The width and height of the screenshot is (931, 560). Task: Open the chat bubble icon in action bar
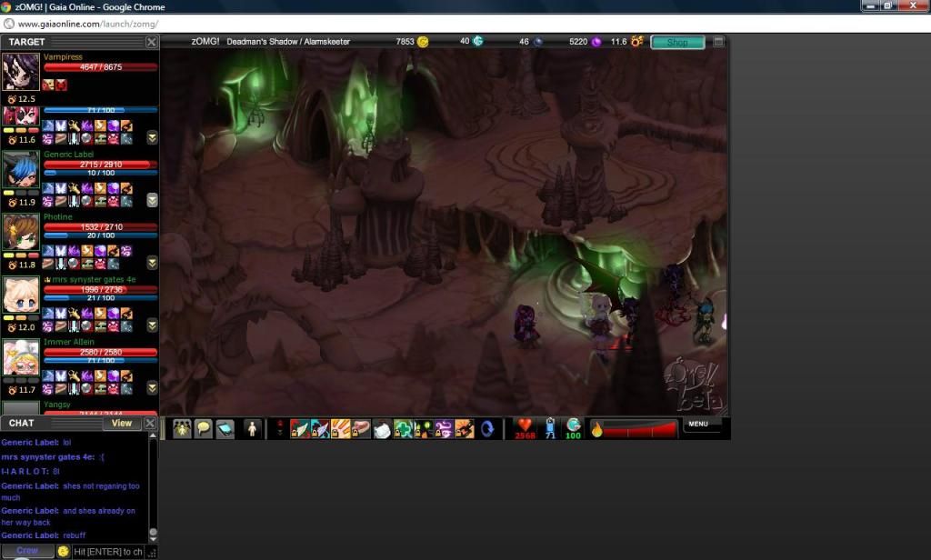tap(203, 429)
